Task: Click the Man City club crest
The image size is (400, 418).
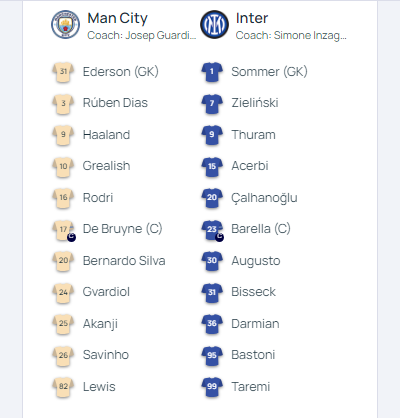Action: (x=65, y=24)
